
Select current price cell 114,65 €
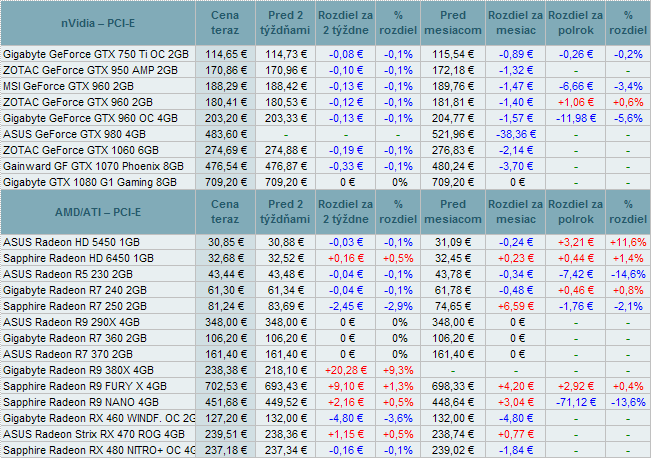tap(225, 54)
